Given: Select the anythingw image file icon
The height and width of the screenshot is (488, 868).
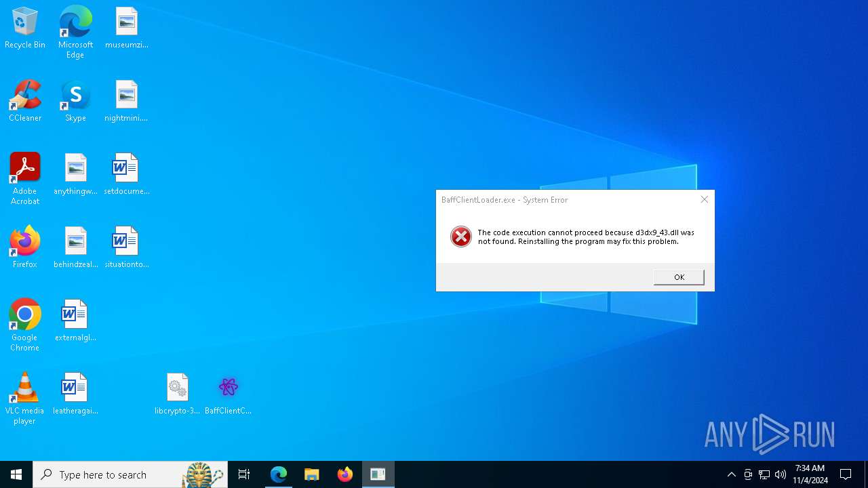Looking at the screenshot, I should click(75, 175).
